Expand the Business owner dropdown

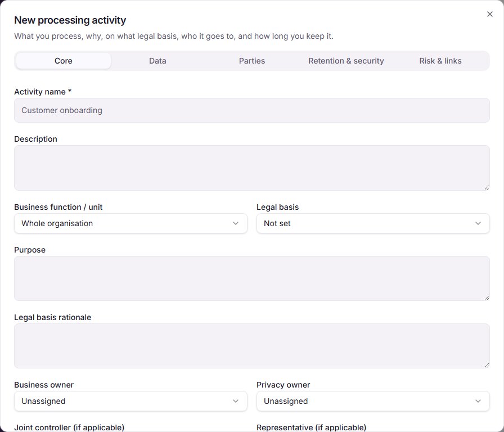pyautogui.click(x=130, y=401)
